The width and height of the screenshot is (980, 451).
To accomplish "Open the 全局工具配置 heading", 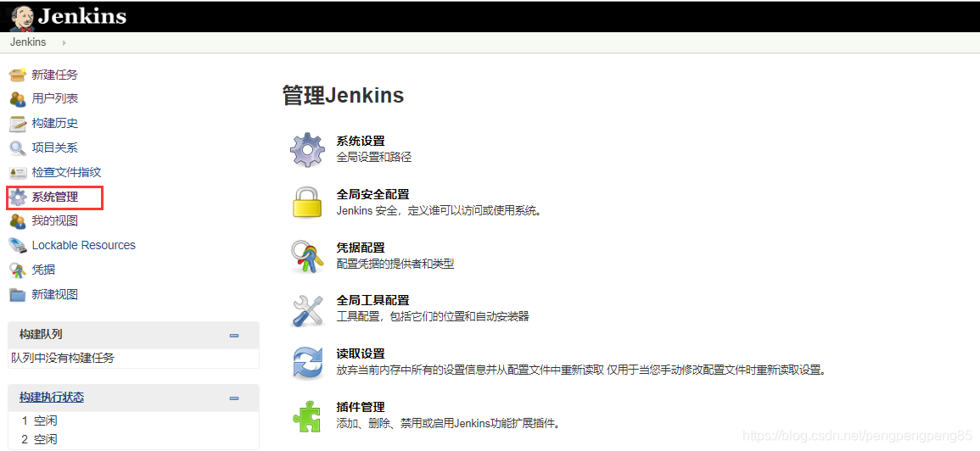I will 372,300.
